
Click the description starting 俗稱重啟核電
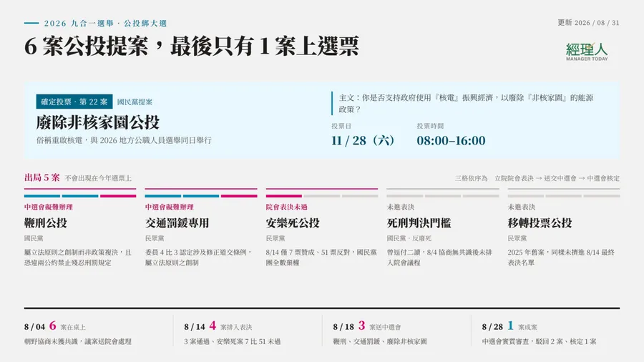click(x=124, y=140)
